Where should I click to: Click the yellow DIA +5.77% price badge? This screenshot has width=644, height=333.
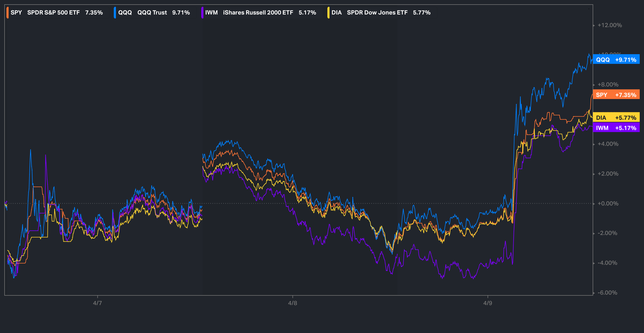616,118
